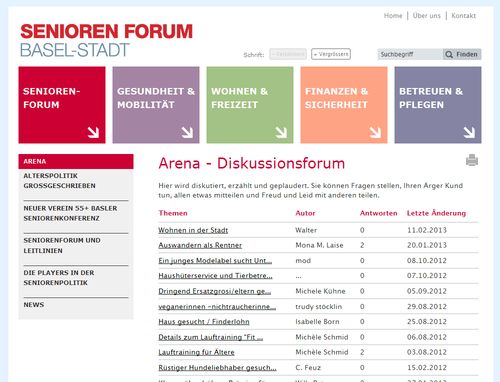Click the greyed-out Verkleinern font button
Screen dimensions: 500x382
[x=288, y=54]
